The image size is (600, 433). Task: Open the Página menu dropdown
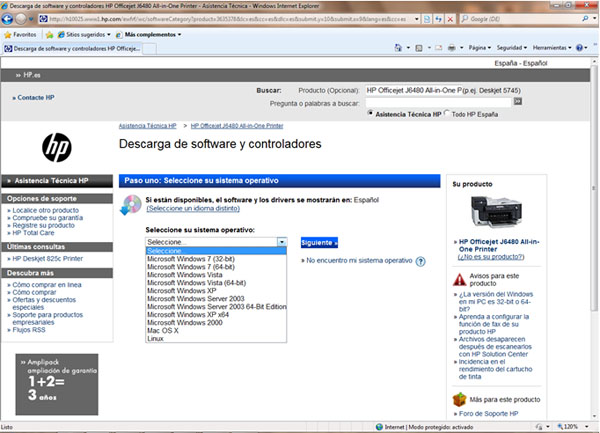[479, 48]
